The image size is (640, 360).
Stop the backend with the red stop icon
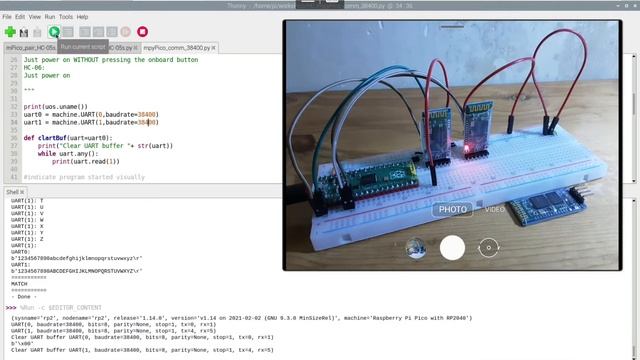142,31
